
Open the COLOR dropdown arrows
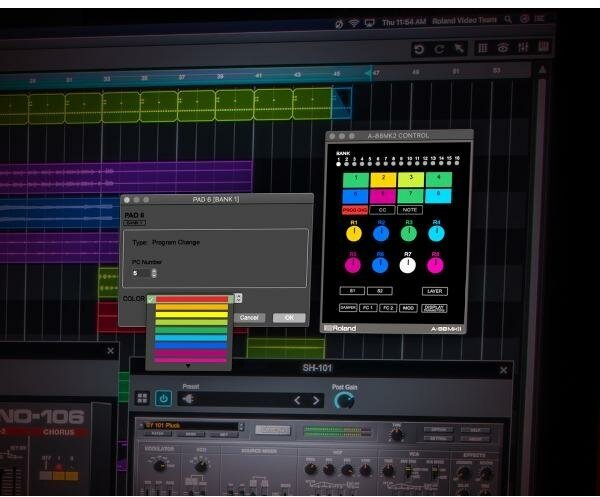tap(238, 298)
